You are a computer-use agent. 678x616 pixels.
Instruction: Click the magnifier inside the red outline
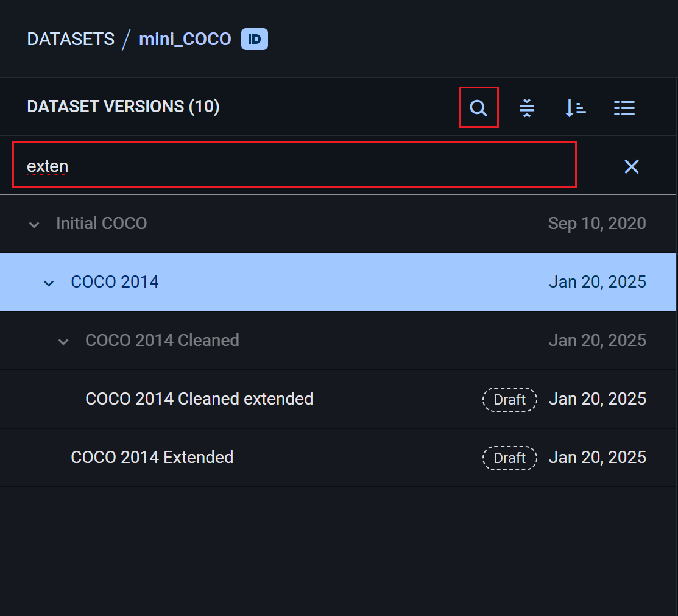point(478,107)
